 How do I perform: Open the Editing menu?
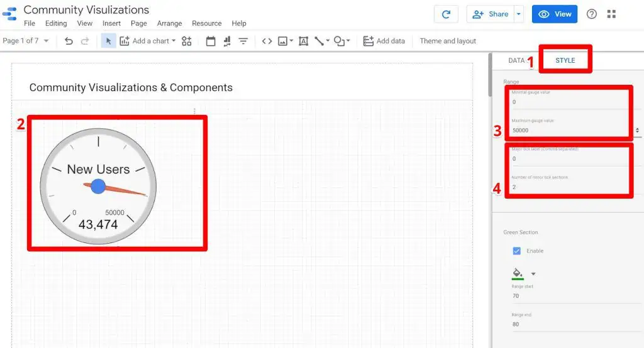pos(56,23)
